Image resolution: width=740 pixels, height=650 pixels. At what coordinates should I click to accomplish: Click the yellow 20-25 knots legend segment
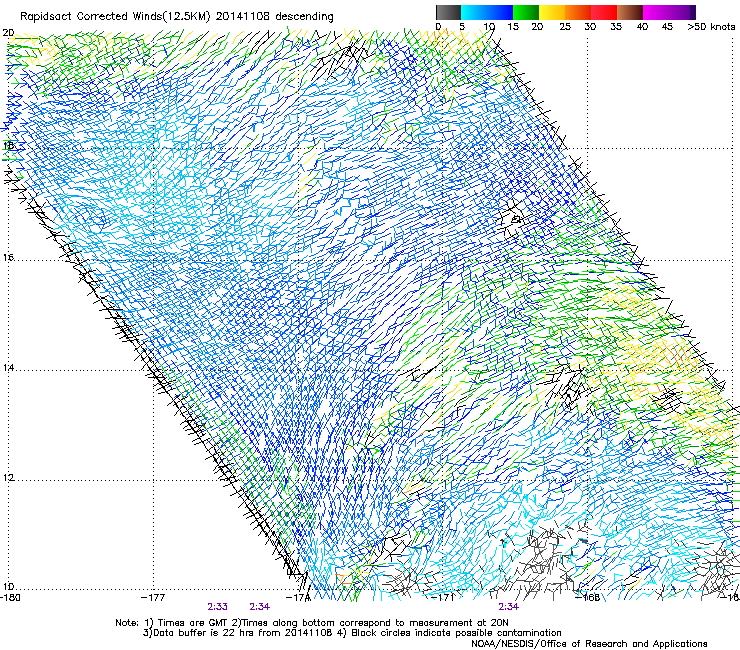pyautogui.click(x=552, y=12)
